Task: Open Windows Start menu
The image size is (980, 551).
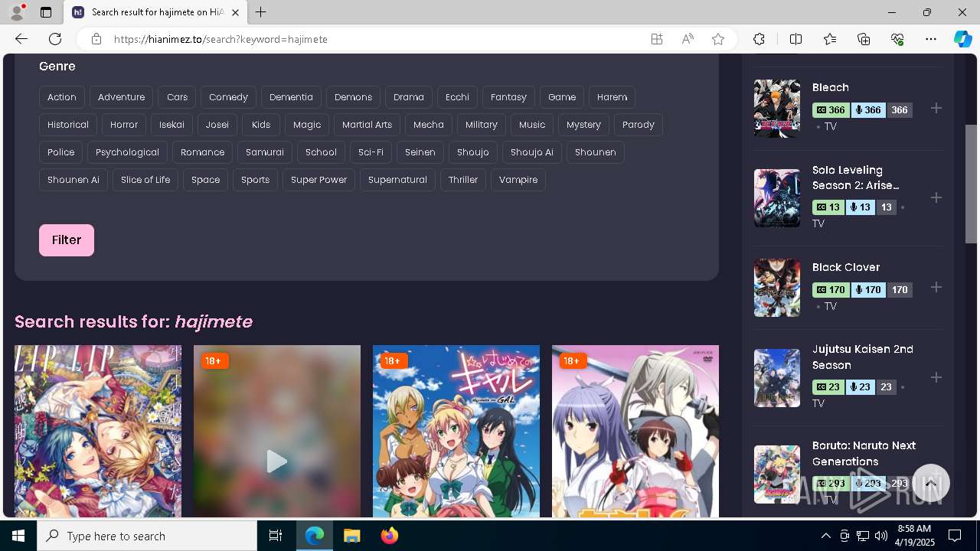Action: 18,536
